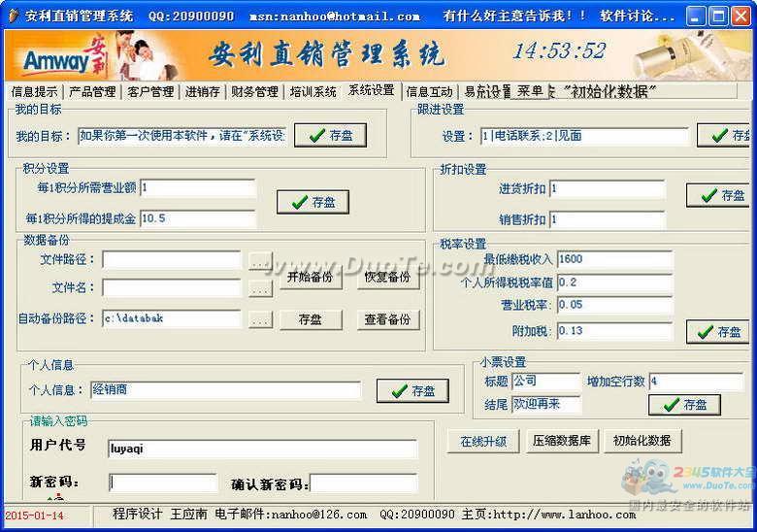This screenshot has width=757, height=532.
Task: Click the 每1积分所得的提成金 field
Action: 198,218
